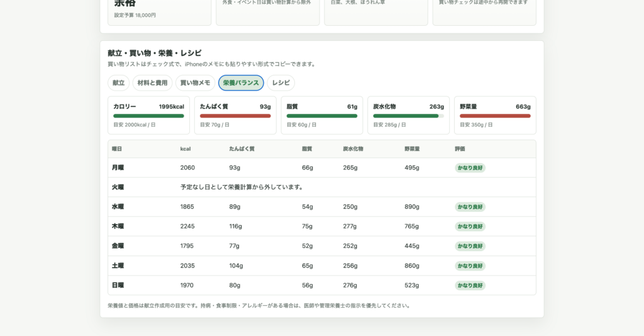Click the かなり良好 badge in 水曜 row
Screen dimensions: 644x336
point(470,207)
